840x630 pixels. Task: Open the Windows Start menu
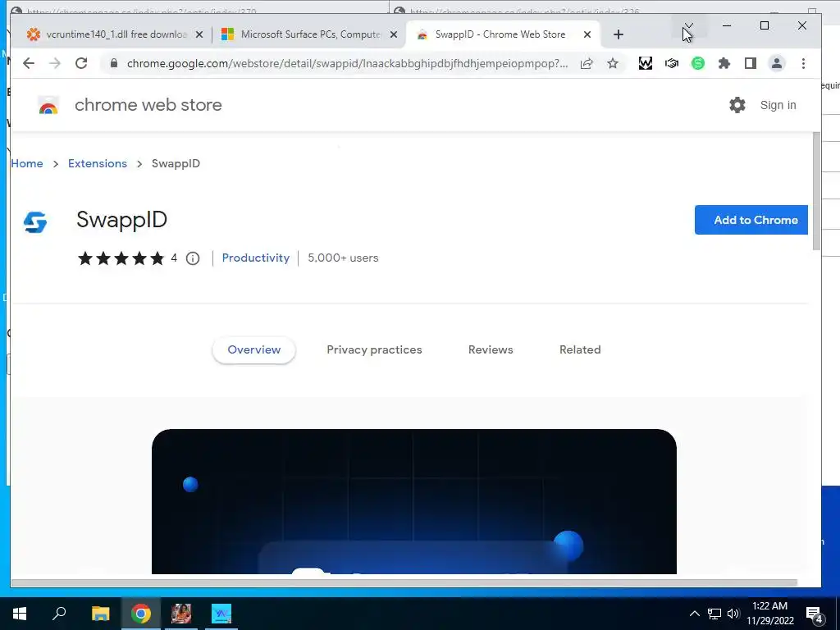pyautogui.click(x=20, y=614)
